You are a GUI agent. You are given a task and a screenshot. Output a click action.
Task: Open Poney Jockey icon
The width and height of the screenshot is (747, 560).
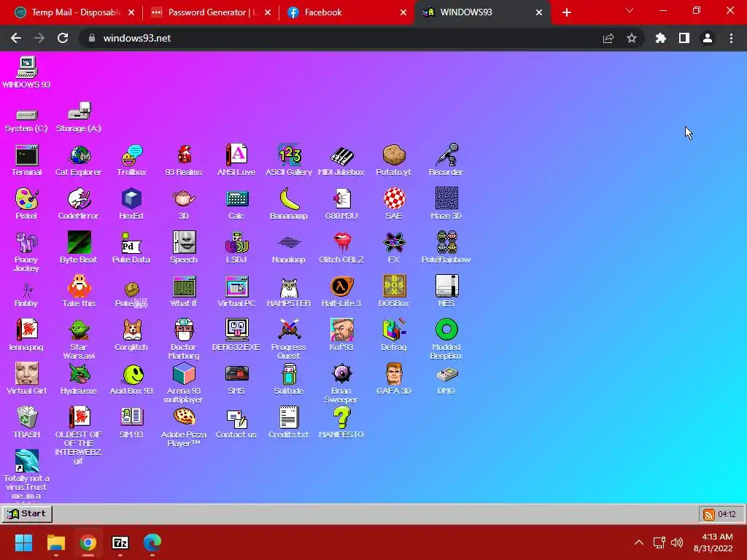[26, 252]
